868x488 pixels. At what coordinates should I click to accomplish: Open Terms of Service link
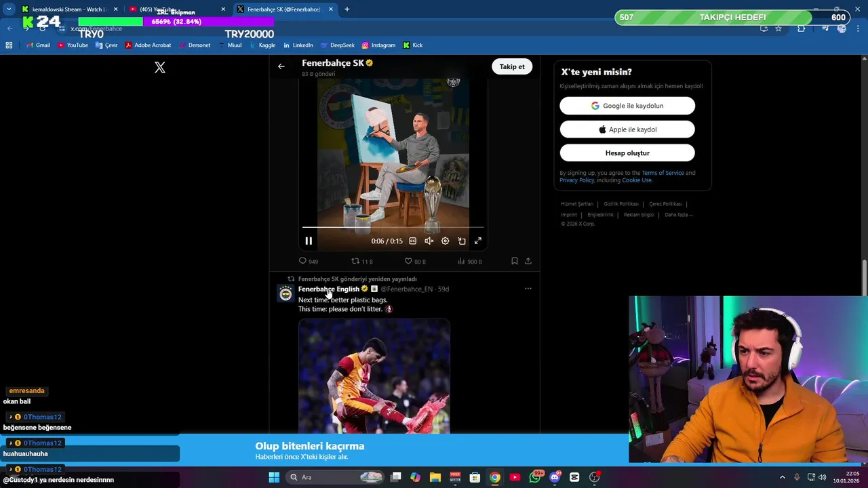coord(663,173)
